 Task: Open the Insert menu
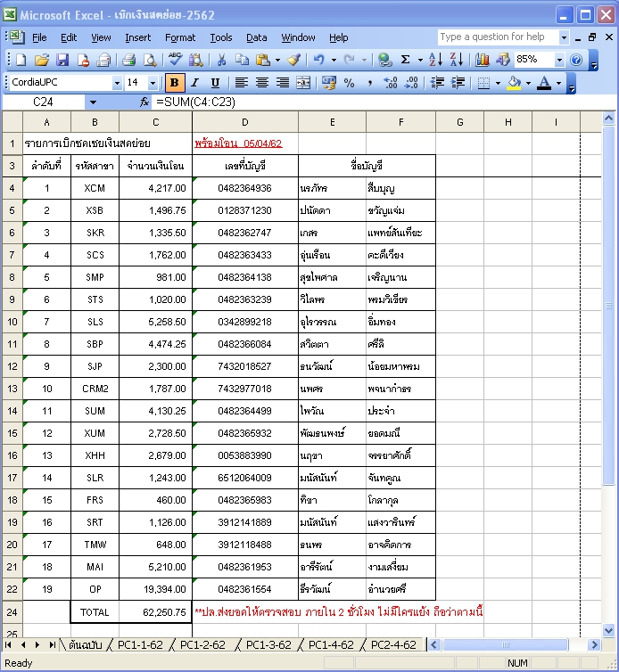pyautogui.click(x=137, y=37)
